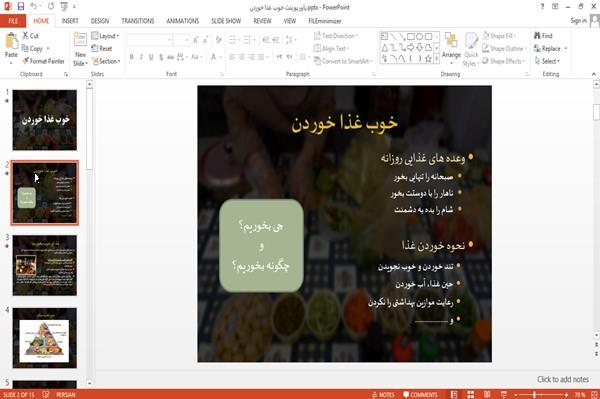
Task: Open Shape Outline color options
Action: (x=505, y=49)
